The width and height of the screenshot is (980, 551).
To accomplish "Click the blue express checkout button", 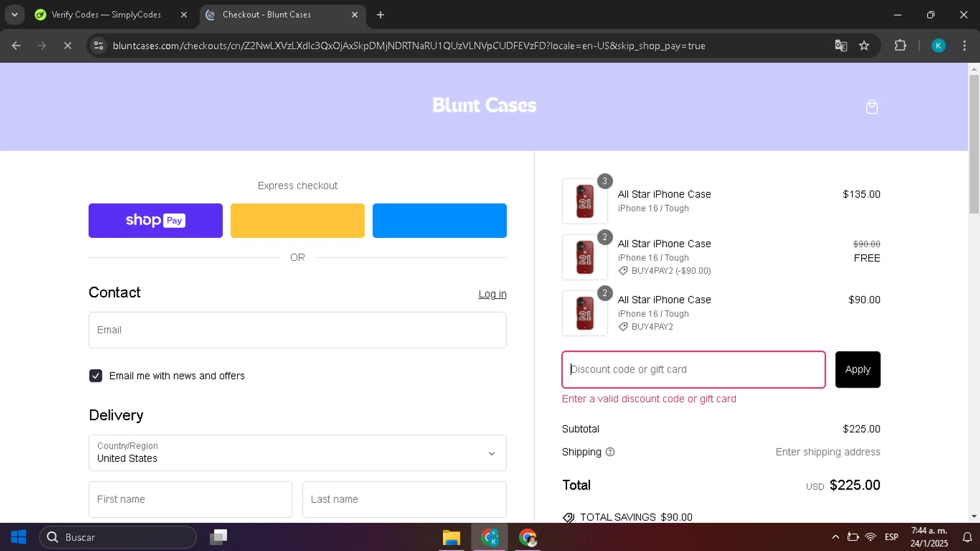I will click(440, 220).
